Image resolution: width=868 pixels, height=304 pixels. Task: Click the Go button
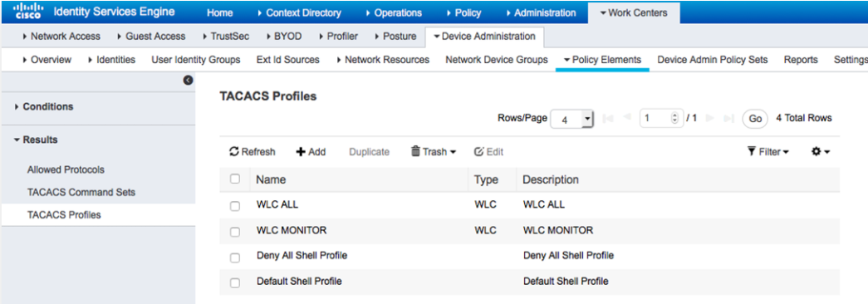tap(755, 119)
